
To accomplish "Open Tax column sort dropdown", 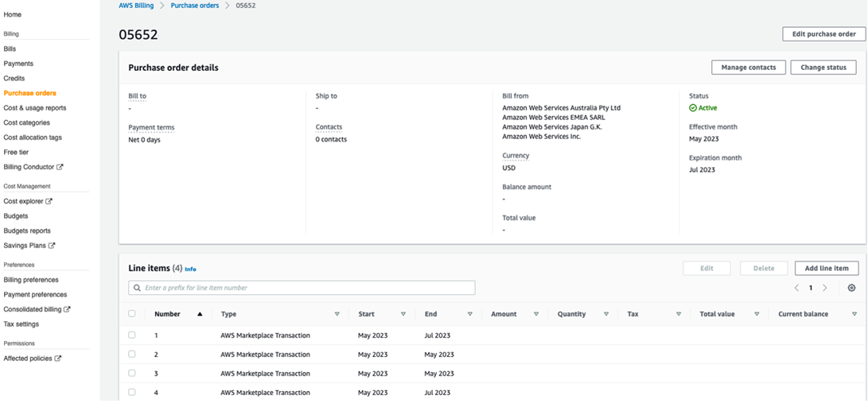I will coord(679,314).
